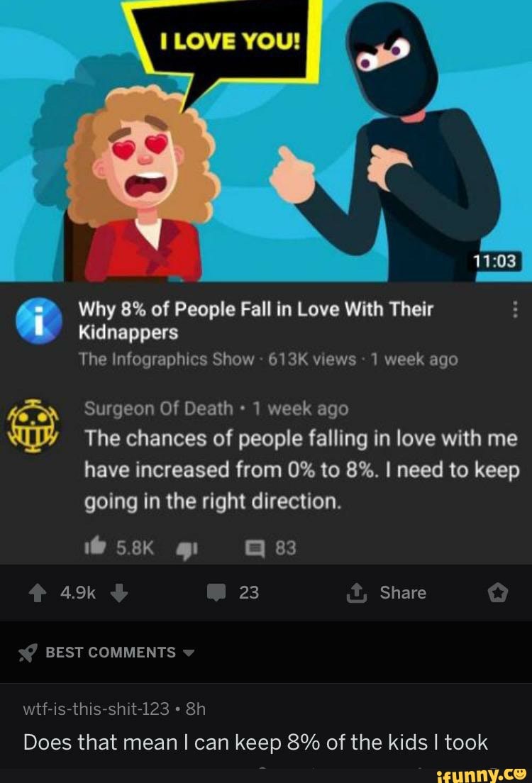The height and width of the screenshot is (783, 532).
Task: Like the Surgeon Of Death comment thumbs-up
Action: [x=94, y=548]
